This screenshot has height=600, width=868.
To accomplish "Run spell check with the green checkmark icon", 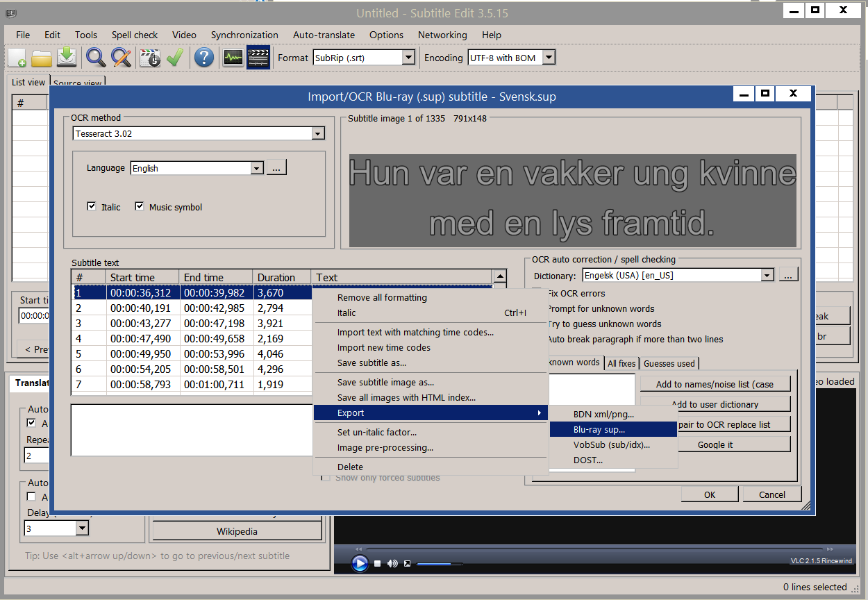I will pyautogui.click(x=174, y=58).
